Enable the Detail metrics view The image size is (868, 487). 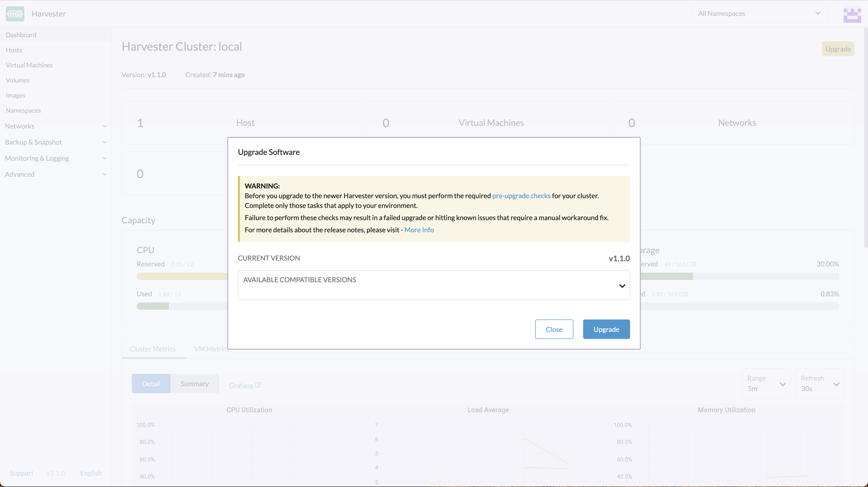tap(151, 383)
